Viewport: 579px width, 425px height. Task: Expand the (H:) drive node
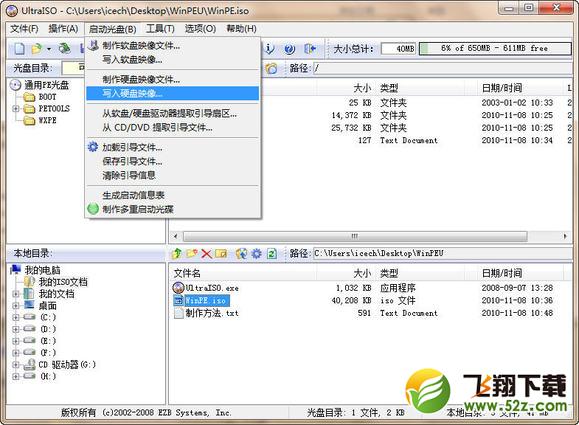pos(15,376)
